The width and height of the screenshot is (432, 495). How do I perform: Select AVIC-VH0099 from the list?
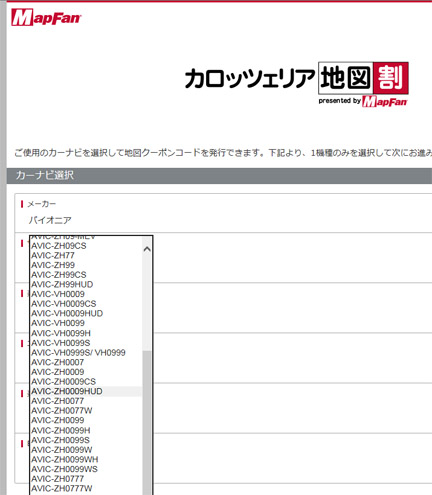coord(86,323)
